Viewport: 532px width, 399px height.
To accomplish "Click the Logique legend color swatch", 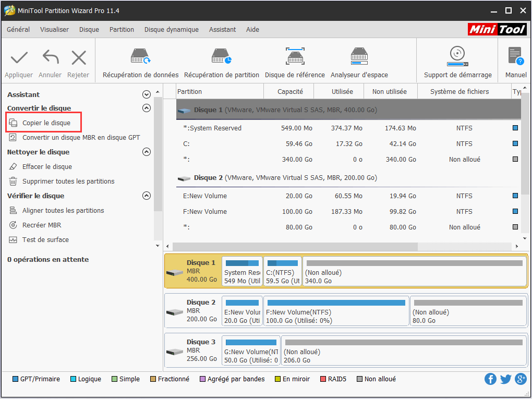I will (x=73, y=379).
